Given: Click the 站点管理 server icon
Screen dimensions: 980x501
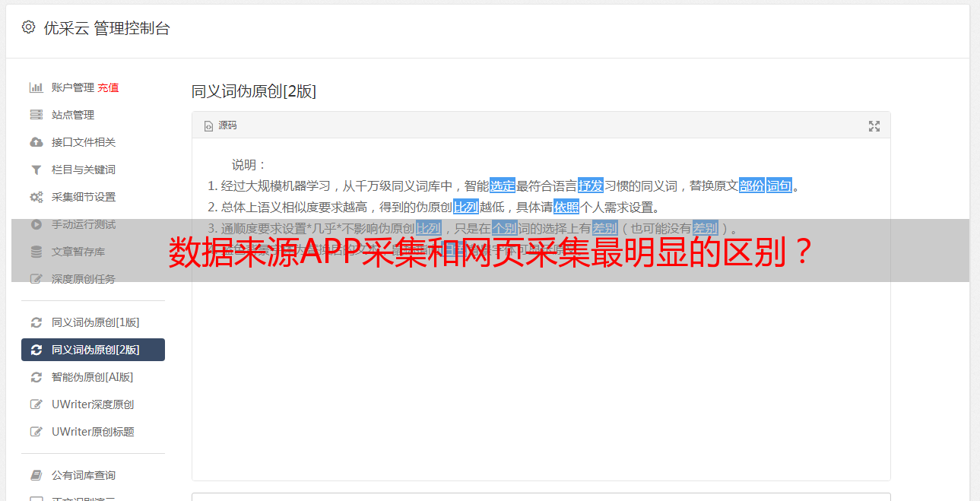Looking at the screenshot, I should (36, 115).
